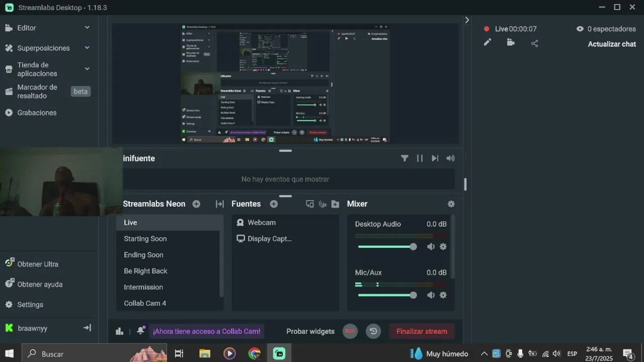Click Obtener Ultra
The height and width of the screenshot is (362, 644).
click(38, 264)
